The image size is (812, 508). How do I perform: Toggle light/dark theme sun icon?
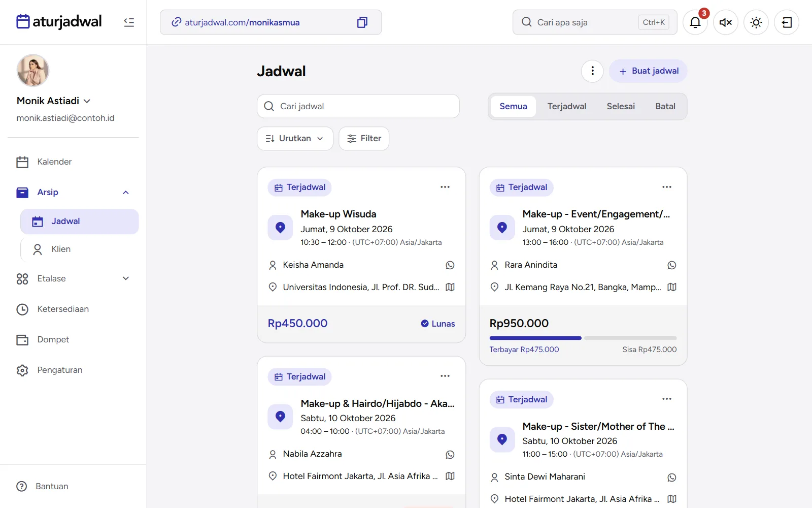click(756, 22)
